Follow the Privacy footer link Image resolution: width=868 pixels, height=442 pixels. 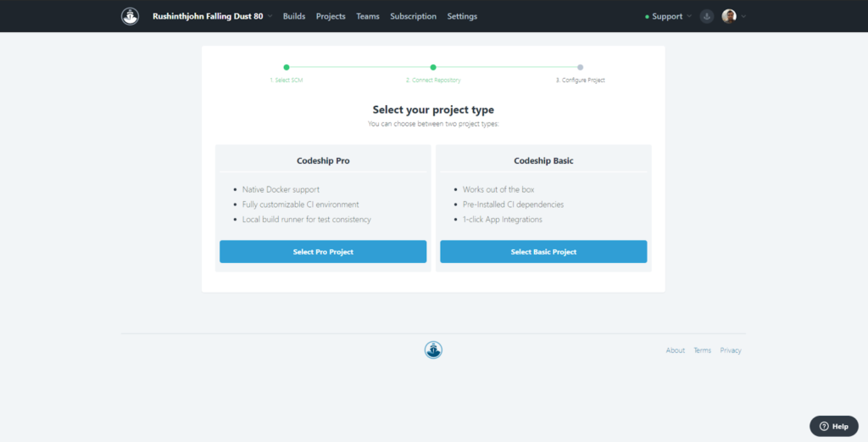(731, 350)
